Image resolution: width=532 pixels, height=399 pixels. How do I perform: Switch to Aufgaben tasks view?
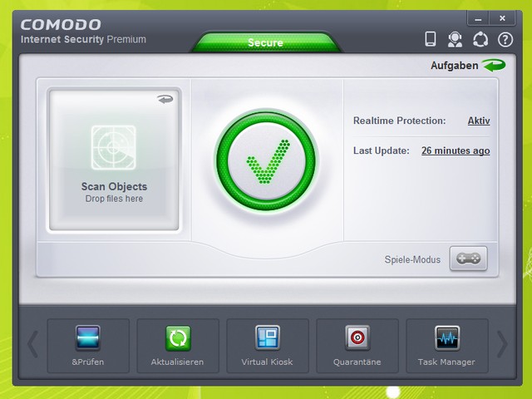[x=455, y=66]
